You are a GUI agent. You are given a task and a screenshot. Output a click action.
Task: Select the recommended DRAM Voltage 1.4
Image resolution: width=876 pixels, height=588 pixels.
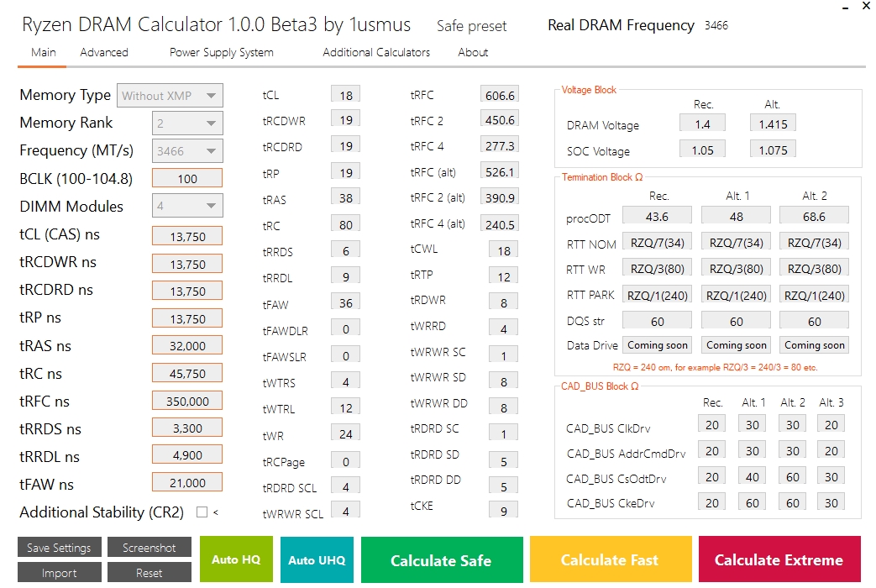[702, 124]
